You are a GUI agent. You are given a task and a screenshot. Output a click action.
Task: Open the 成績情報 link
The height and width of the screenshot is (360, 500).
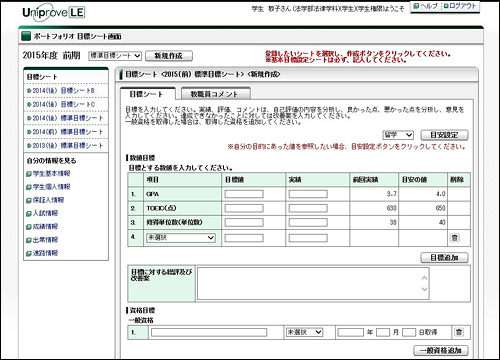(45, 227)
